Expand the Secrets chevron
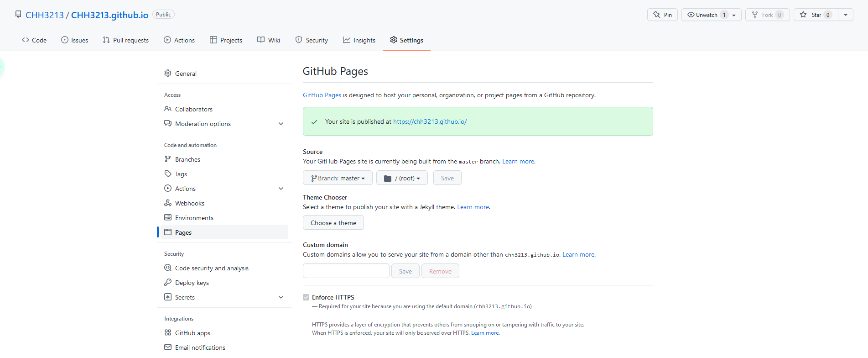This screenshot has height=358, width=868. pos(281,297)
